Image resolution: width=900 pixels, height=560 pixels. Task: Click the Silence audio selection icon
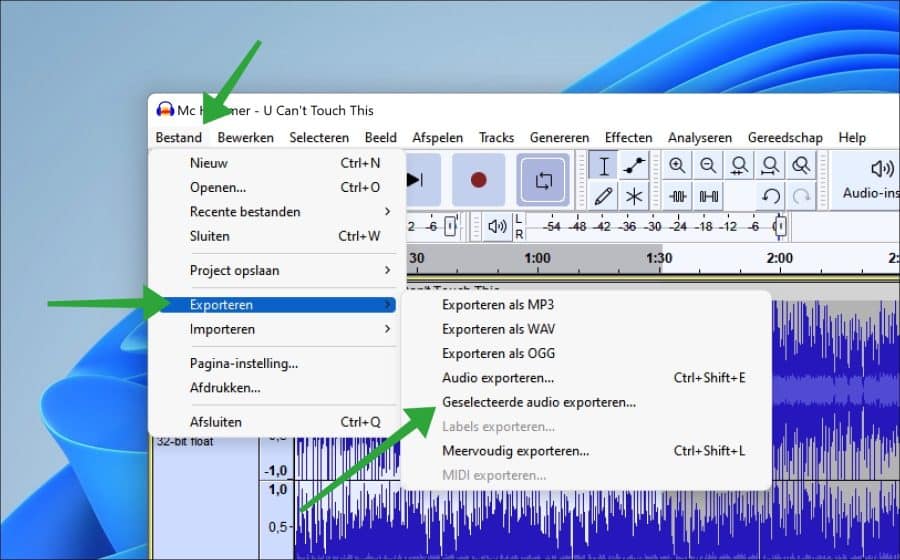(708, 196)
